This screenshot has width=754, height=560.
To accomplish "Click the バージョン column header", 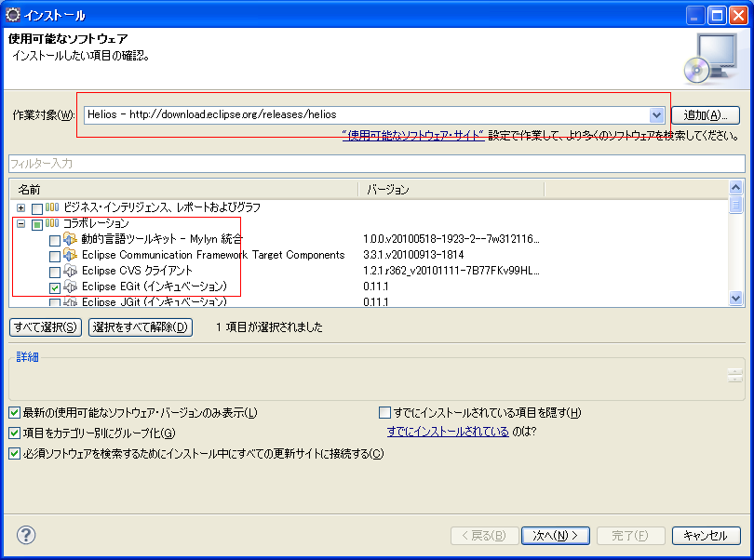I will point(451,190).
